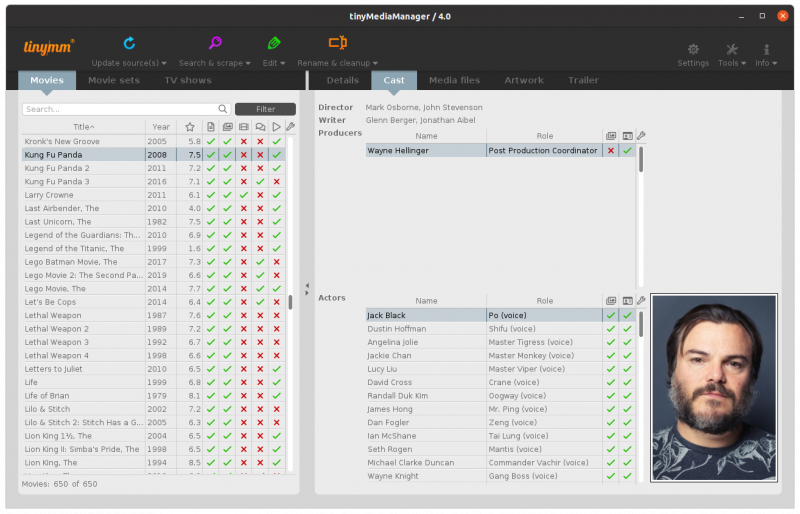This screenshot has height=514, width=800.
Task: Click the Update source(s) refresh icon
Action: pyautogui.click(x=129, y=43)
